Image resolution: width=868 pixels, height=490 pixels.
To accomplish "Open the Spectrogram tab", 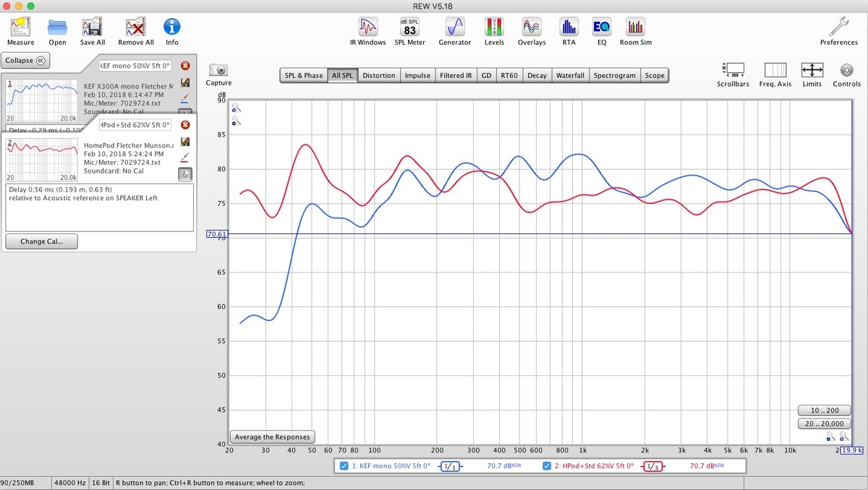I will click(x=615, y=75).
